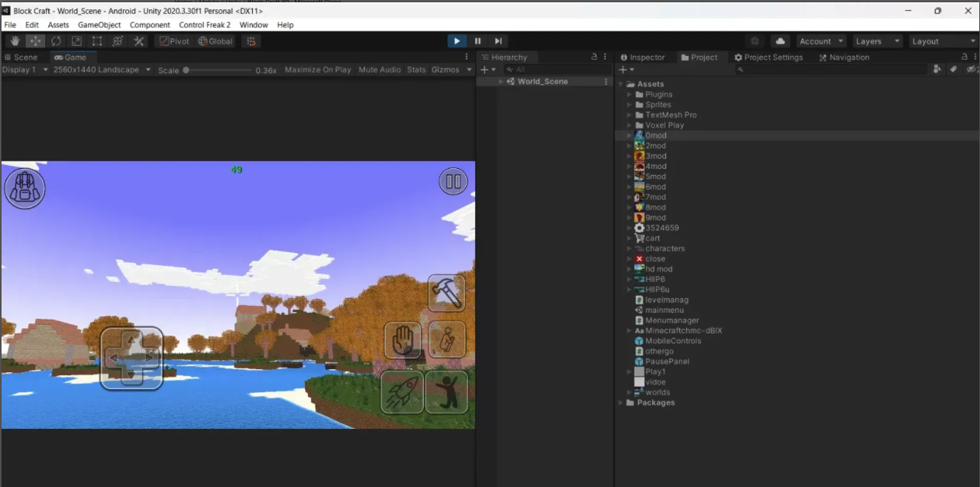Search by type in Project panel

coord(937,70)
